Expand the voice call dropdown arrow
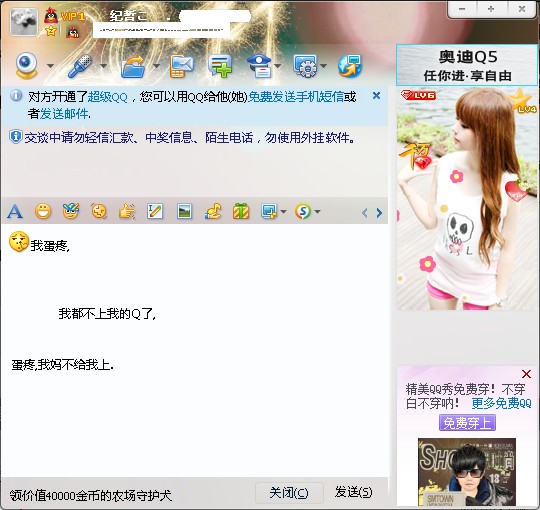This screenshot has width=540, height=510. [103, 65]
